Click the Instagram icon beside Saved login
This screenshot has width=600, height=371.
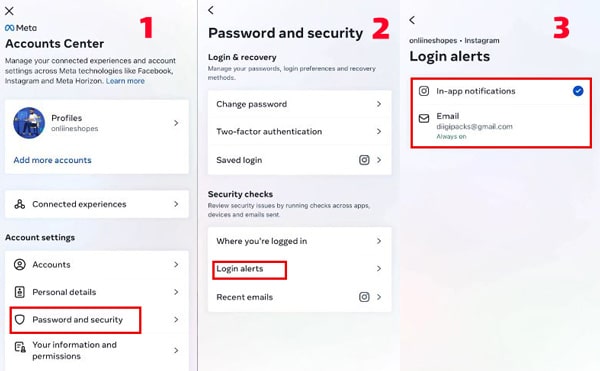(364, 160)
